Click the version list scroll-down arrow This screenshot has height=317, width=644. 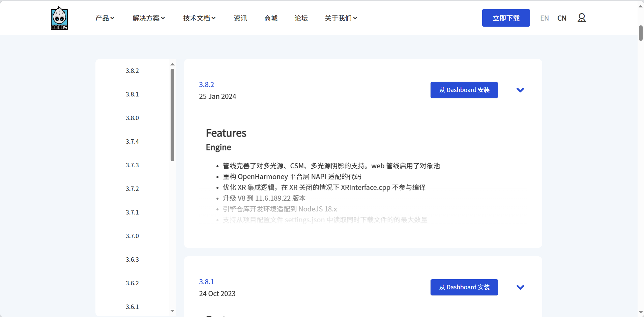[x=173, y=311]
